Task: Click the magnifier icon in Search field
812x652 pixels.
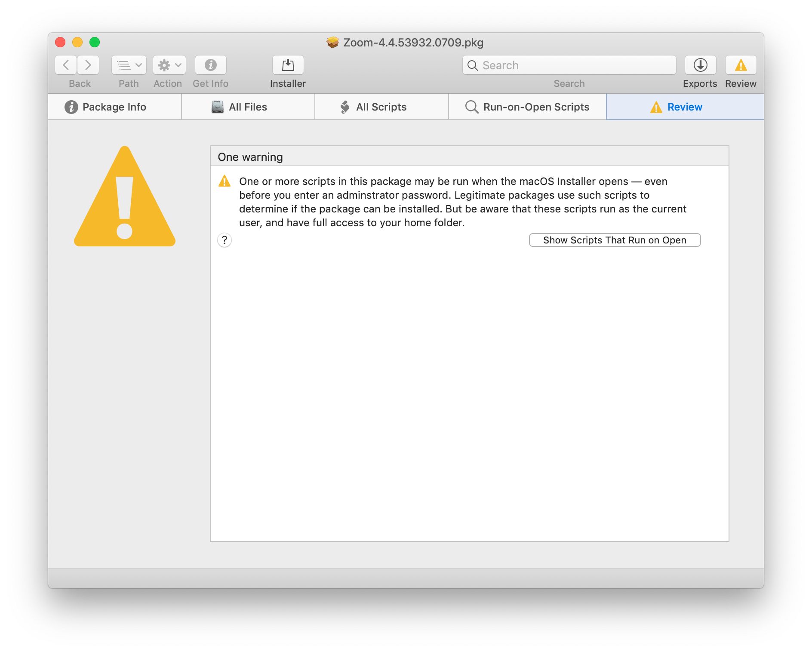Action: coord(473,65)
